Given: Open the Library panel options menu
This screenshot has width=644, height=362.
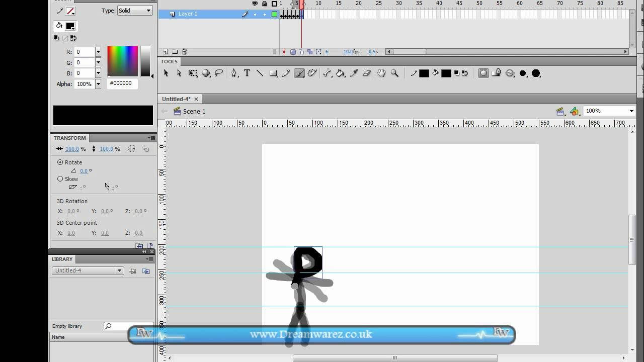Looking at the screenshot, I should click(x=149, y=259).
